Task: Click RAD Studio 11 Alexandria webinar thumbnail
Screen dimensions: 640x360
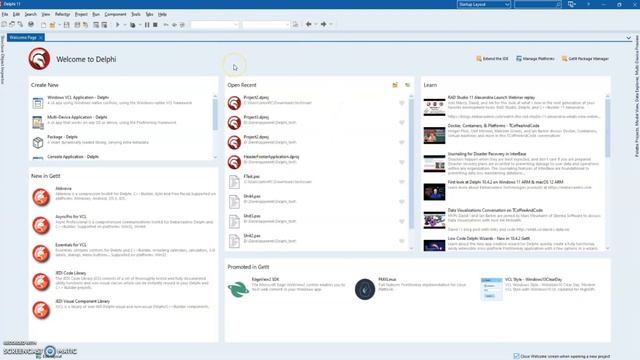Action: pyautogui.click(x=434, y=107)
